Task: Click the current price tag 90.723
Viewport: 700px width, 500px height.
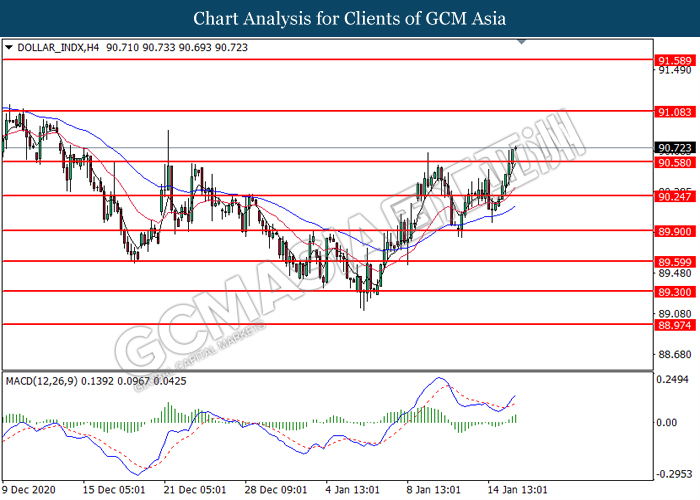Action: coord(673,148)
